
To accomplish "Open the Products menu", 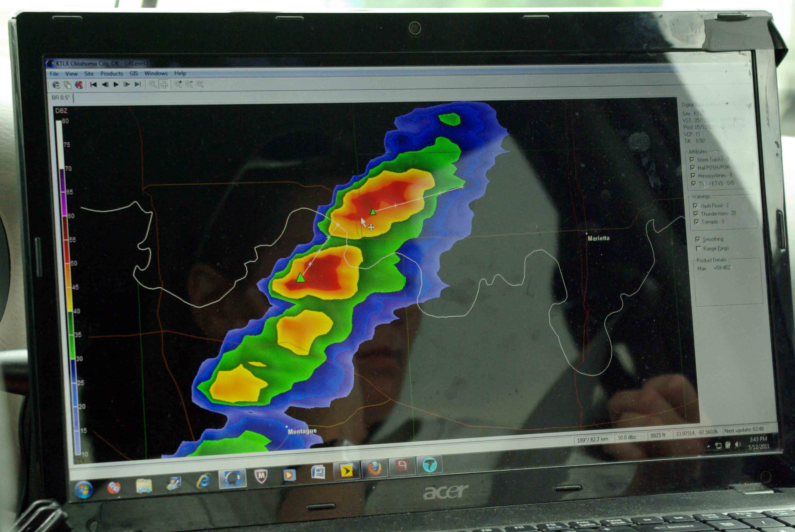I will tap(111, 74).
